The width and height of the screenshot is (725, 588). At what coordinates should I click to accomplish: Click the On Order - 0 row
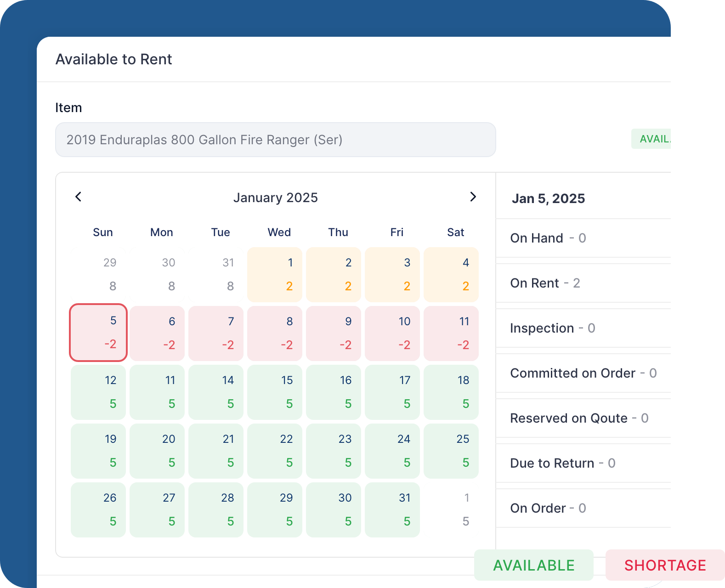(x=583, y=508)
